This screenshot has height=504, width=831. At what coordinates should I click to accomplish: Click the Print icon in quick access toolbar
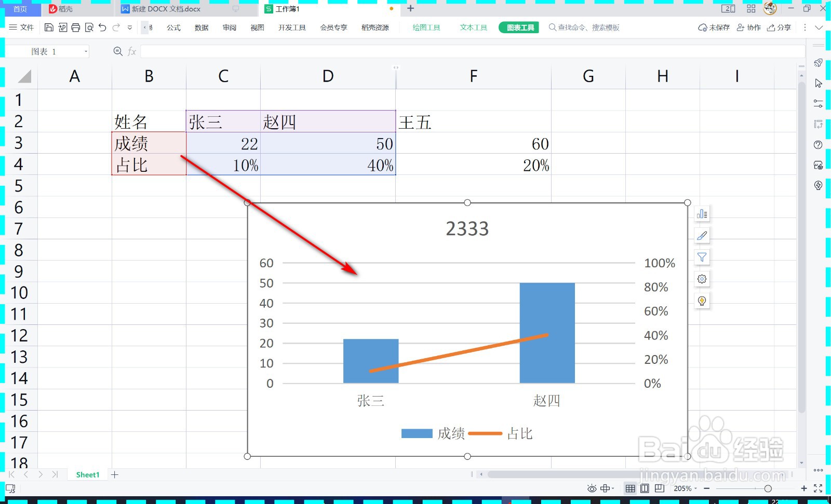tap(76, 28)
